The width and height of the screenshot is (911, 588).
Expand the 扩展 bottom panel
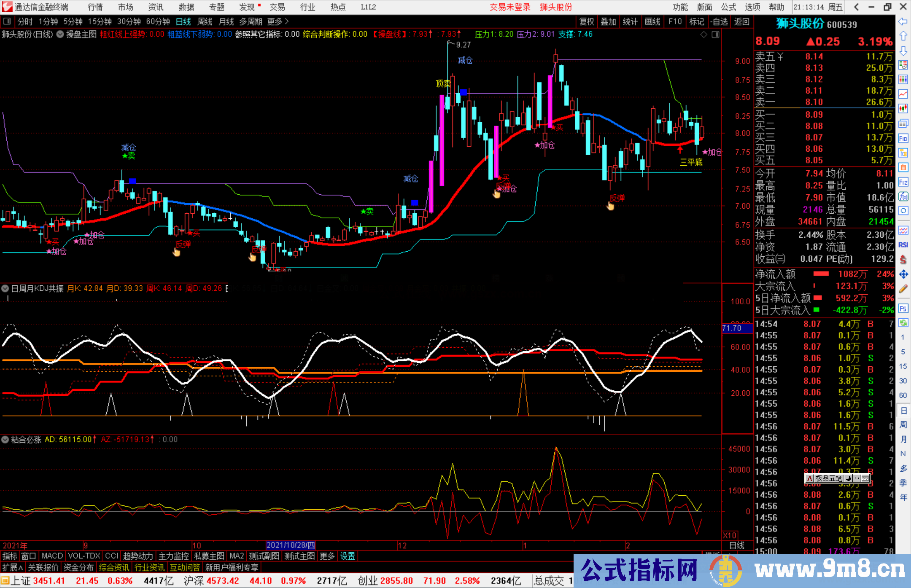click(x=12, y=567)
